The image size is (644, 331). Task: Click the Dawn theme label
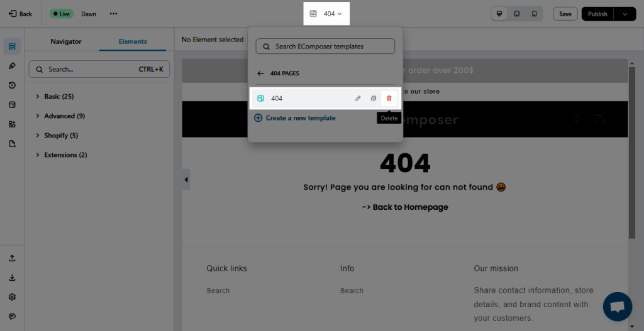89,14
